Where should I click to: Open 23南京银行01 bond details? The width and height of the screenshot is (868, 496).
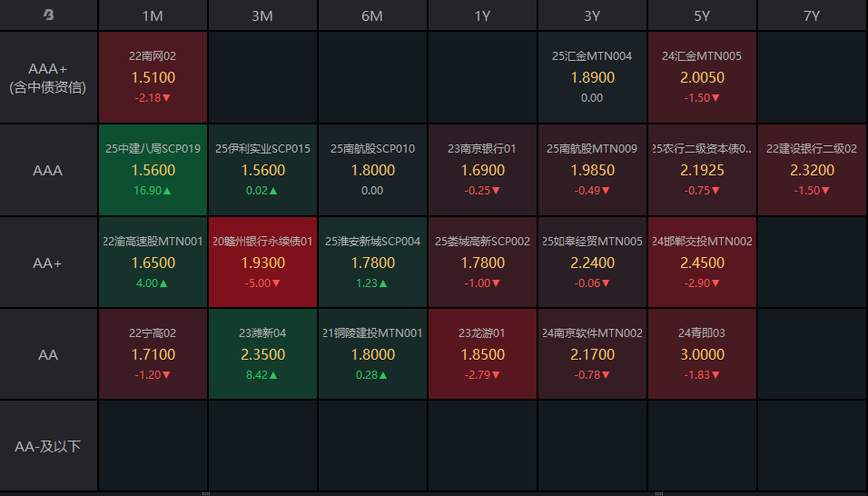click(482, 170)
